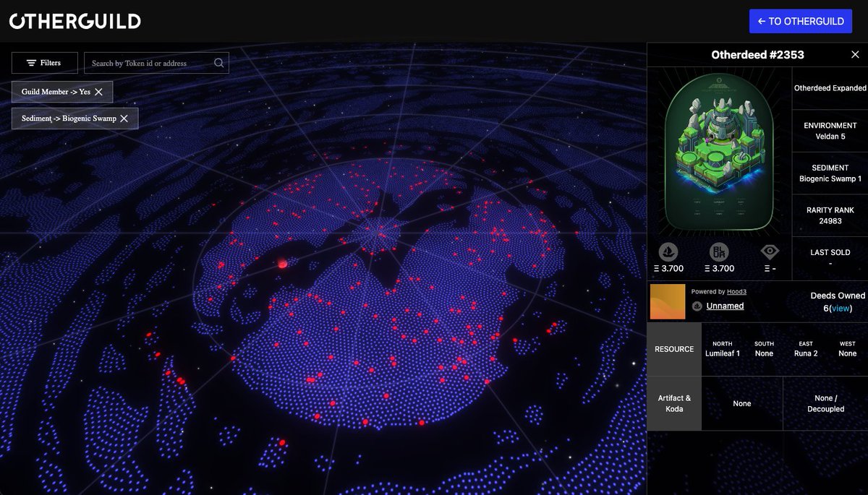Open the Blur marketplace icon
868x495 pixels.
tap(719, 252)
